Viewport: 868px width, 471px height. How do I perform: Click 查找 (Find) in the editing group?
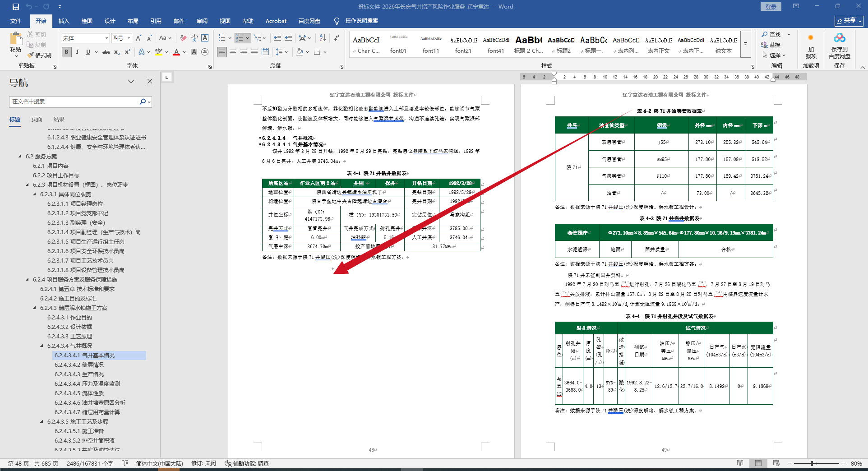tap(771, 34)
